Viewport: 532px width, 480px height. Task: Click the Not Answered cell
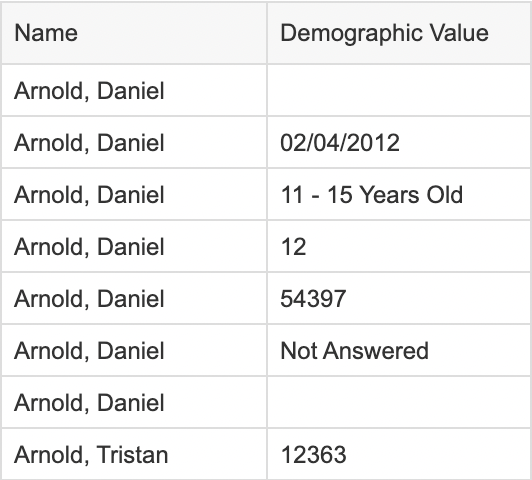click(x=399, y=350)
